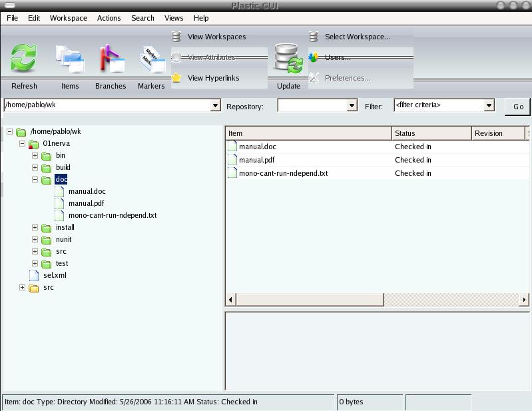Open the workspace path dropdown arrow
The image size is (532, 411).
215,105
